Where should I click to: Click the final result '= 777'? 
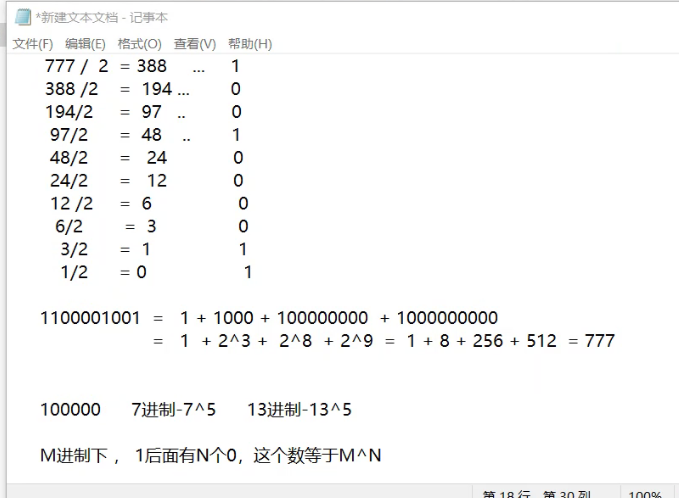[x=591, y=341]
